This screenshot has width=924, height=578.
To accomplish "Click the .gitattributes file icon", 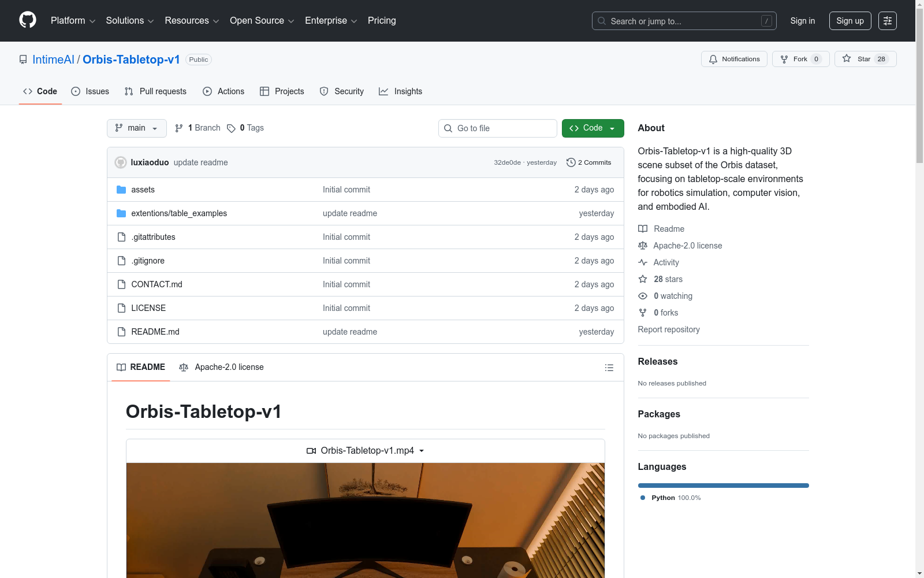I will point(121,237).
